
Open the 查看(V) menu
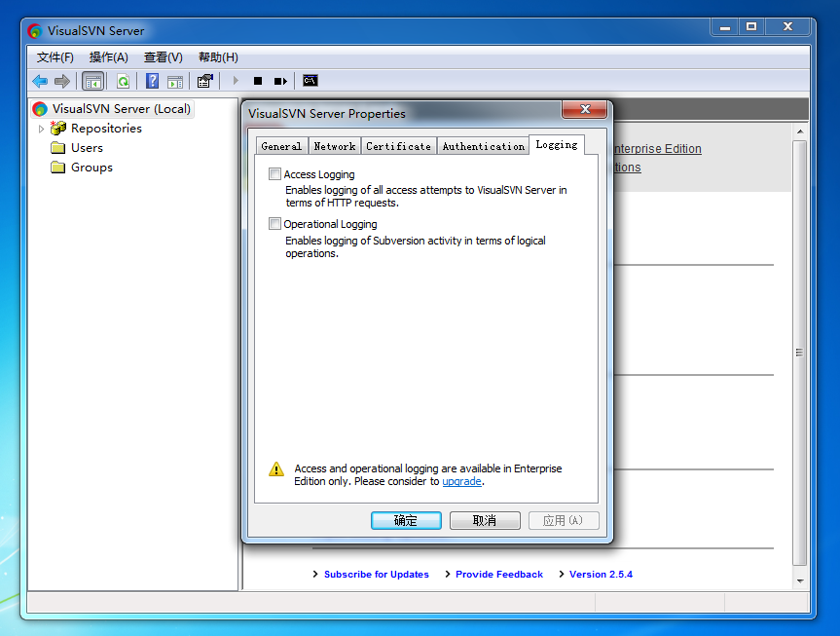[164, 57]
